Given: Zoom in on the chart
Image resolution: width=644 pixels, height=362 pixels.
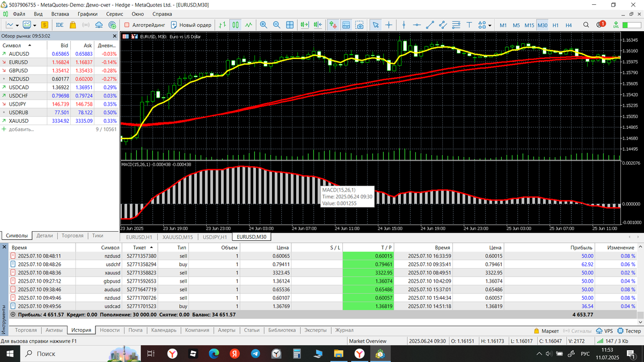Looking at the screenshot, I should coord(264,25).
